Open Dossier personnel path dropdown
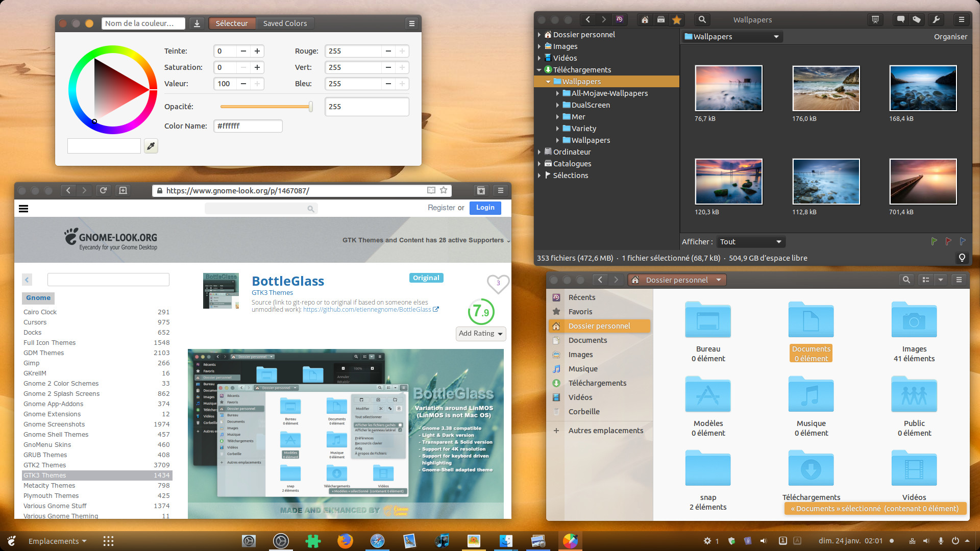 click(677, 280)
